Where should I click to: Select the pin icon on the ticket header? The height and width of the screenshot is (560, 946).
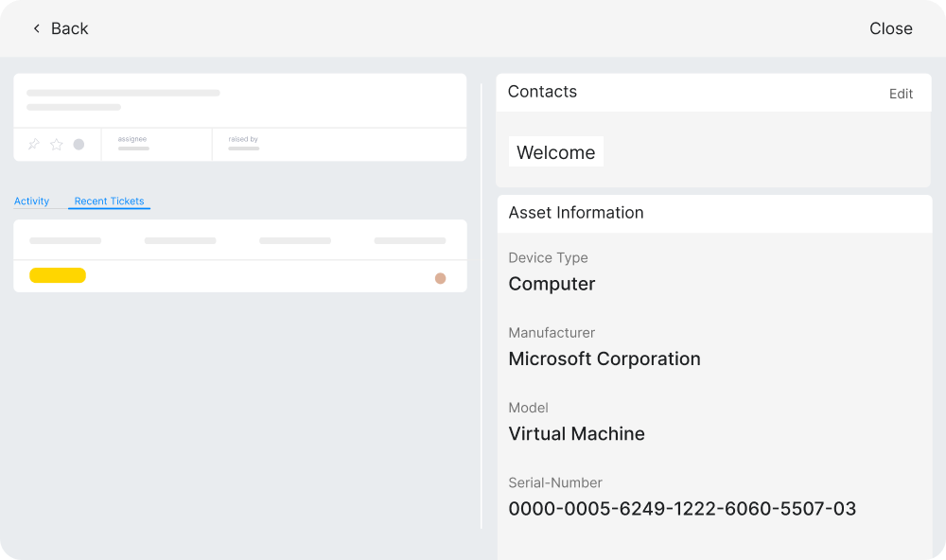tap(34, 144)
